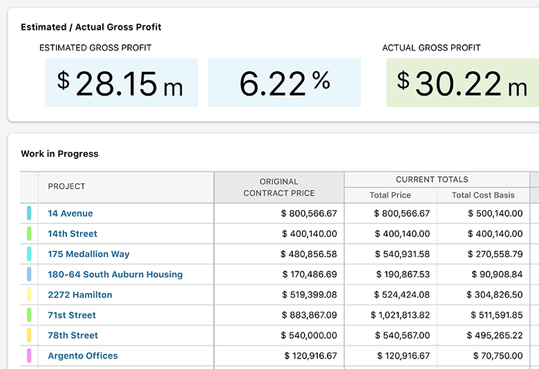Open the 14 Avenue project link
The height and width of the screenshot is (369, 539).
click(x=70, y=214)
